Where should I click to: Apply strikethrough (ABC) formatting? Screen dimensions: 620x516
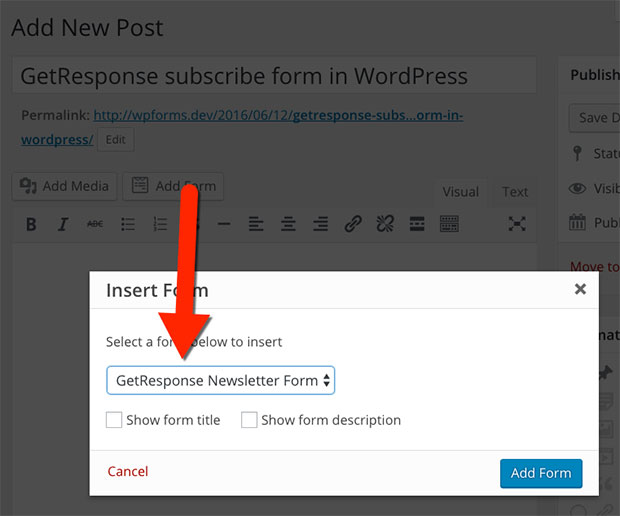[95, 224]
